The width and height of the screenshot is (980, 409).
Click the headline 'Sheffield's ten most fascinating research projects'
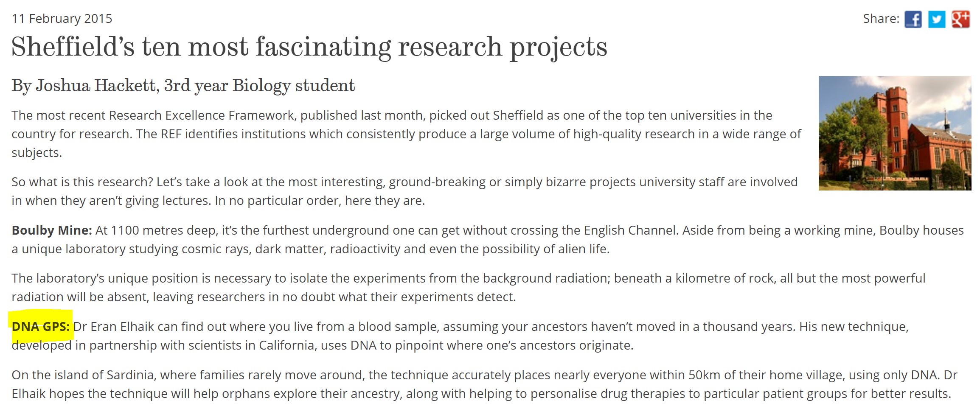309,47
